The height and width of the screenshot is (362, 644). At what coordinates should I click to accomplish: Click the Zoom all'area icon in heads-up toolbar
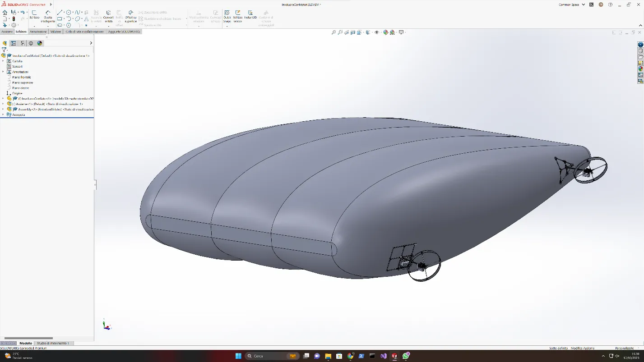(x=340, y=32)
